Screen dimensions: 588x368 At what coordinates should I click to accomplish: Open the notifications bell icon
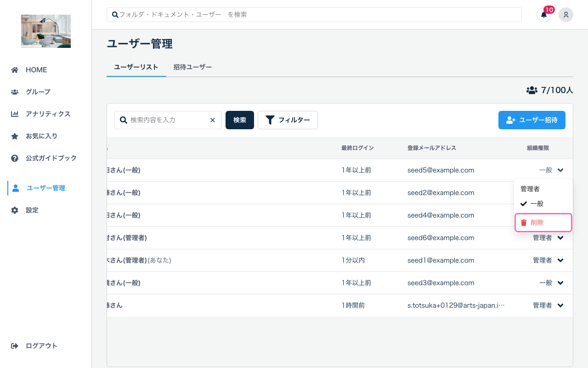click(544, 15)
